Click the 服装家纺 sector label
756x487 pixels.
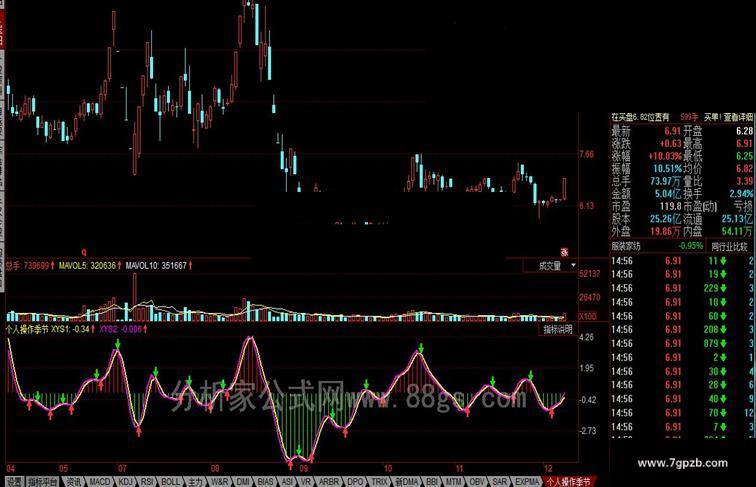click(626, 246)
